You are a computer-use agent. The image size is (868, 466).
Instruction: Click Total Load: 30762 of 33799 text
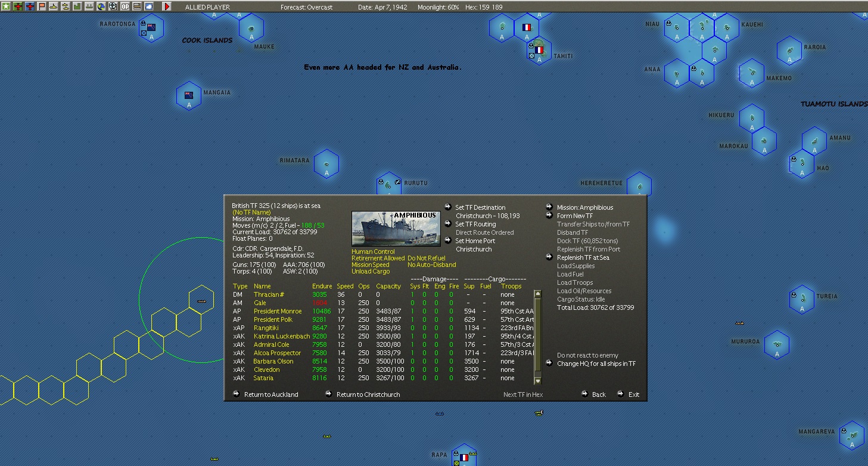596,307
